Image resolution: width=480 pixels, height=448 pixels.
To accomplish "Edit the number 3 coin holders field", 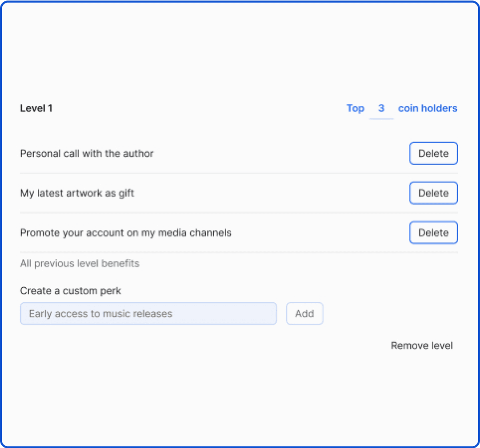I will pos(381,108).
